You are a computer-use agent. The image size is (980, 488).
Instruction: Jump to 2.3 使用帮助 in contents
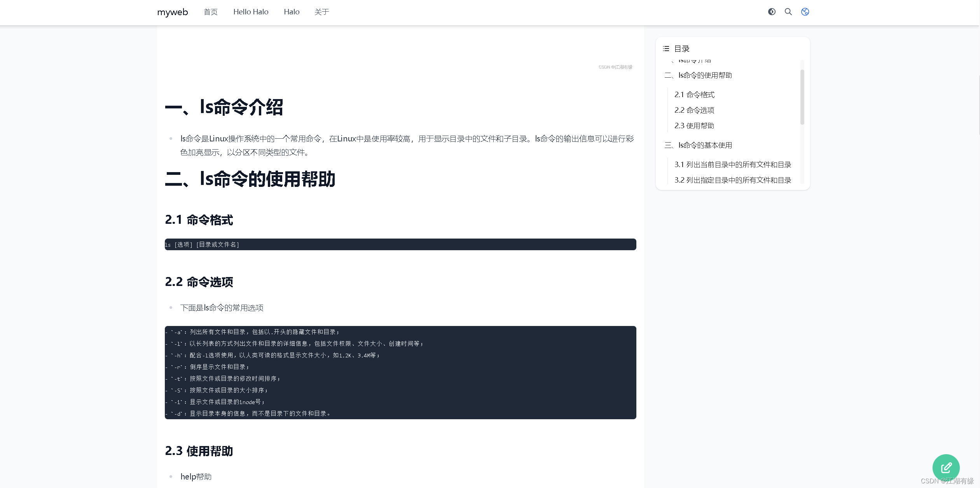694,125
